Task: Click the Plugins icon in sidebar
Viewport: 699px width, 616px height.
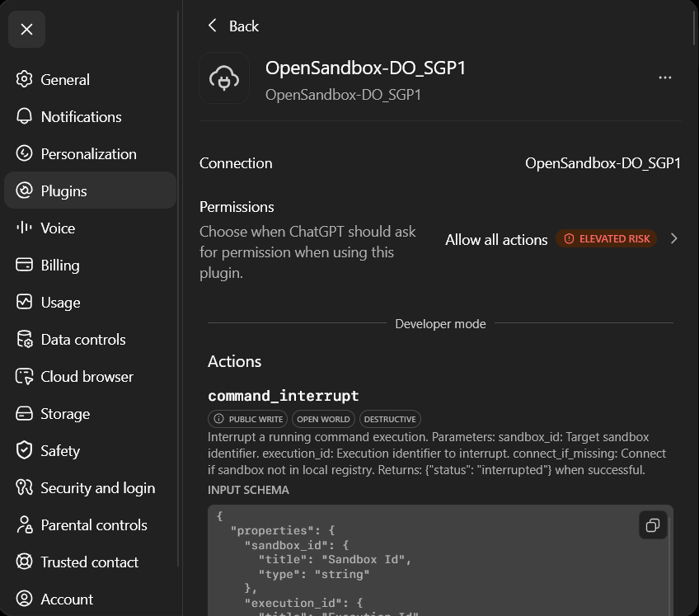Action: pos(24,190)
